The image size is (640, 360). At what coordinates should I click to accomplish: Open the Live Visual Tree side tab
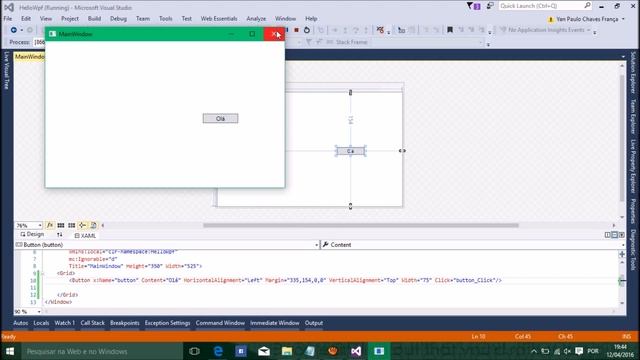click(7, 70)
